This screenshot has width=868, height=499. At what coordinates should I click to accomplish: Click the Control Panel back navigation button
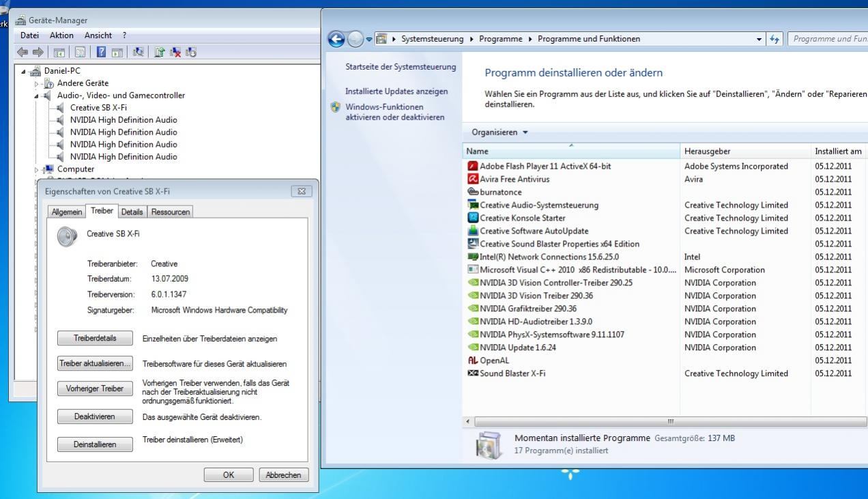(x=338, y=39)
